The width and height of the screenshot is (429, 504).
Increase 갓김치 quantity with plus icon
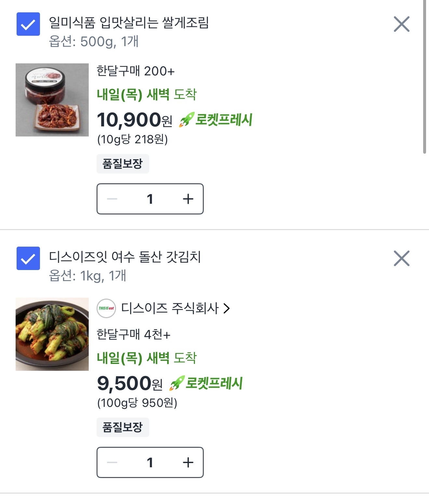tap(188, 462)
